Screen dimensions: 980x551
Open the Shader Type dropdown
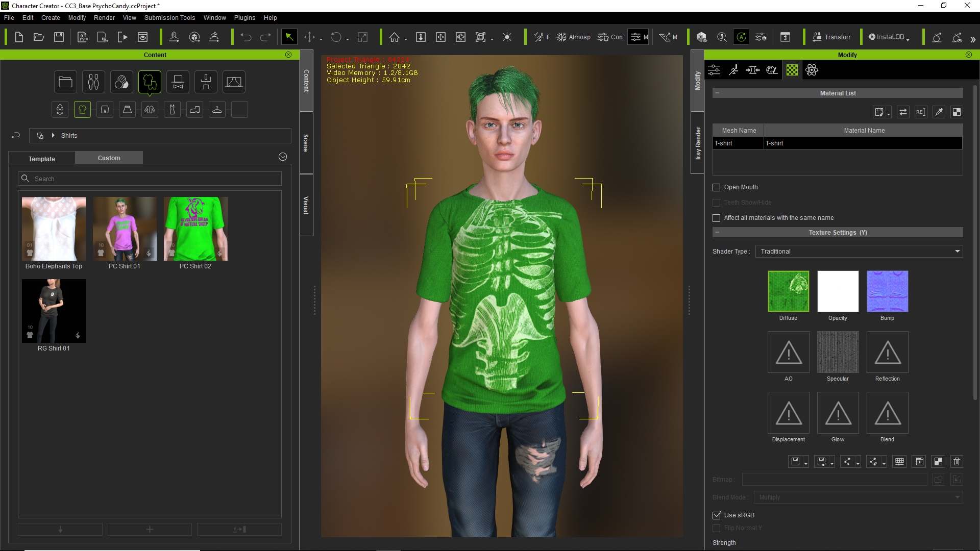tap(859, 251)
